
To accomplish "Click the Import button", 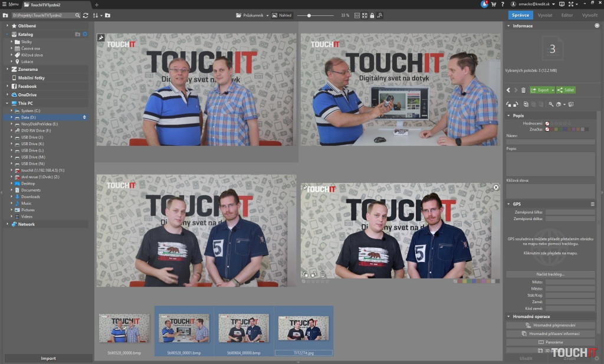I will click(x=48, y=358).
